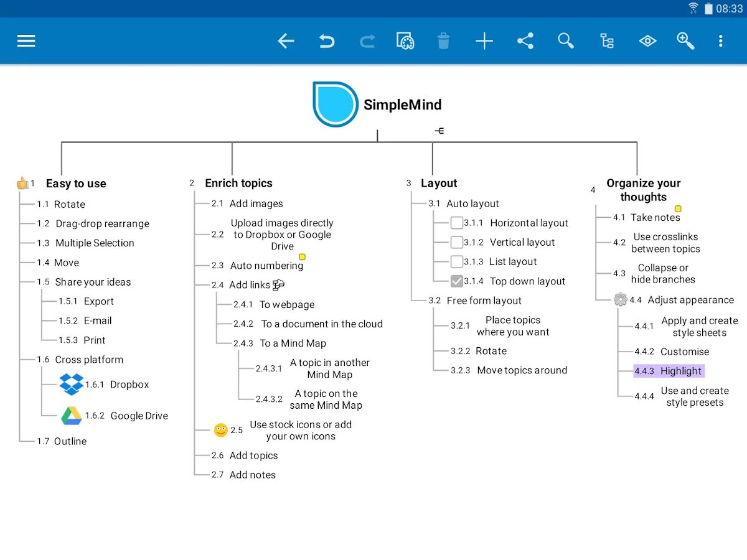Screen dimensions: 747x560
Task: Select Apply and create style sheets
Action: tap(699, 327)
